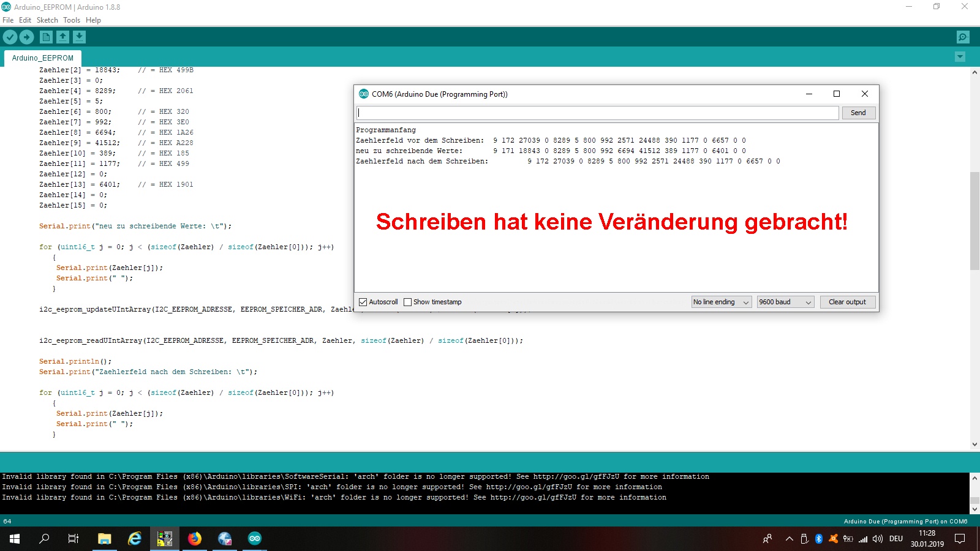The image size is (980, 551).
Task: Open the No line ending dropdown
Action: pos(721,302)
